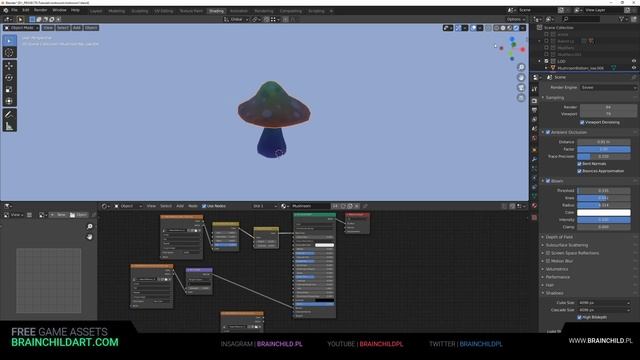Toggle the Ambient Occlusion checkbox
The height and width of the screenshot is (360, 640).
pyautogui.click(x=548, y=132)
